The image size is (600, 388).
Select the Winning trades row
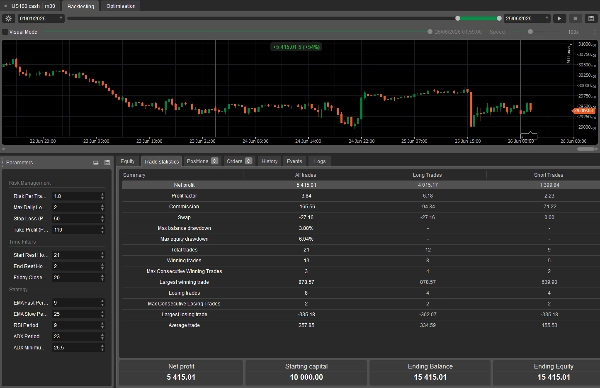pos(361,261)
